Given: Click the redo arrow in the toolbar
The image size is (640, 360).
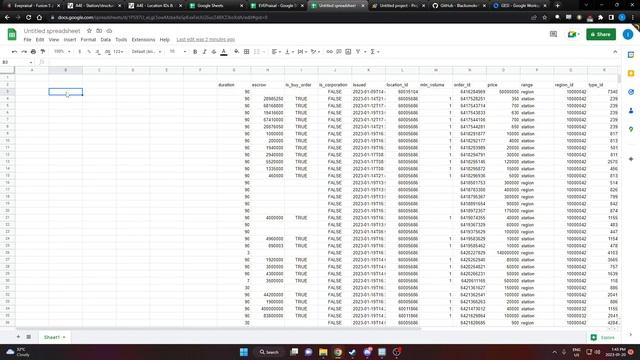Looking at the screenshot, I should click(24, 52).
